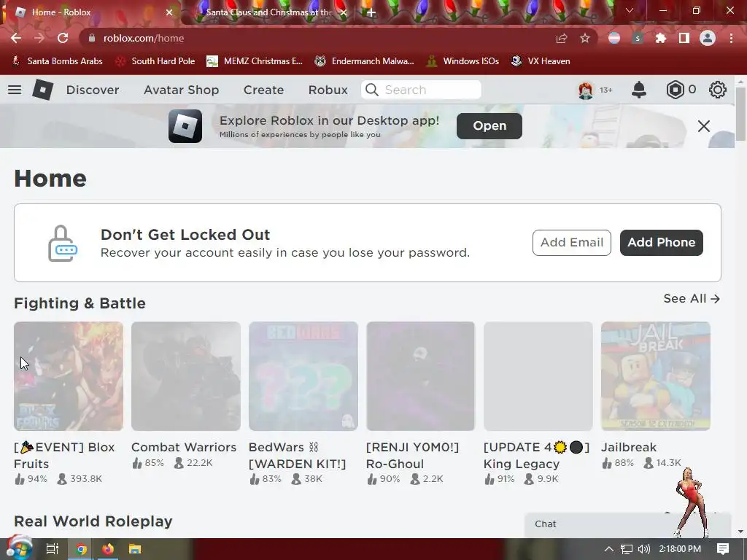Click the Jailbreak title text

(x=629, y=447)
